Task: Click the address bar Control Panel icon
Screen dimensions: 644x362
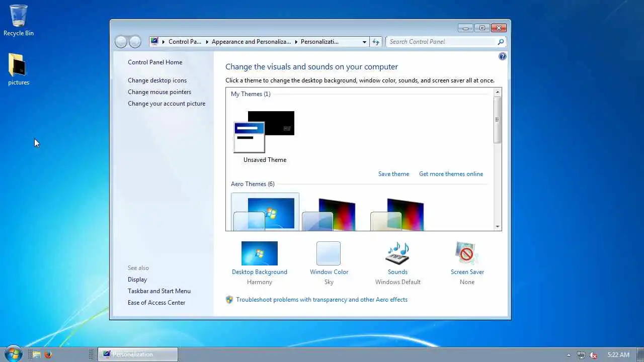Action: tap(155, 42)
